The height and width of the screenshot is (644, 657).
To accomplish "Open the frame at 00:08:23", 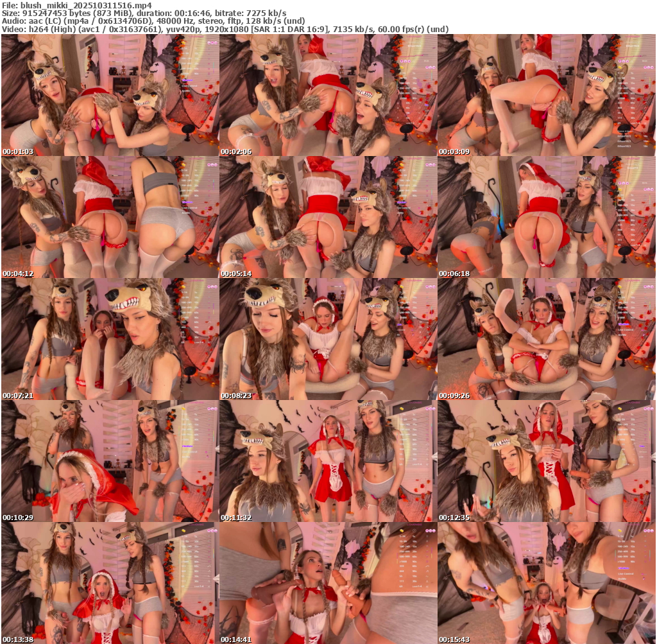I will pos(328,339).
